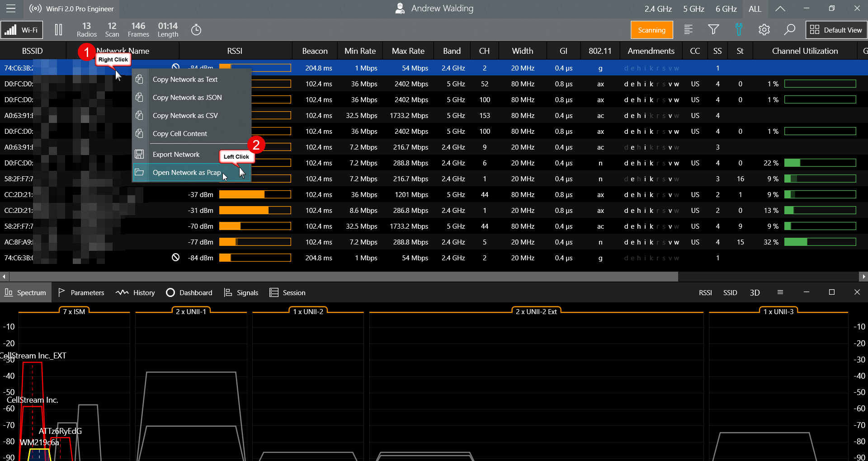Screen dimensions: 868x461
Task: Toggle the ALL bands filter
Action: [754, 9]
